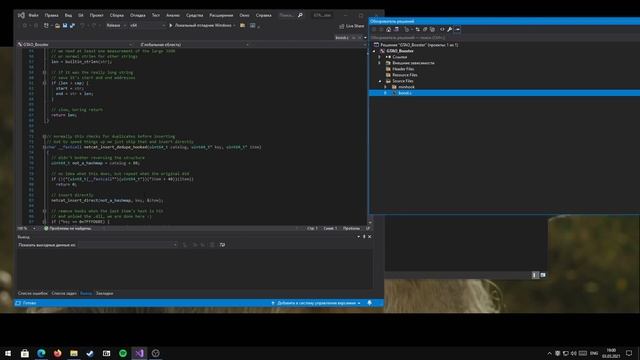Toggle word wrap in Output panel

pyautogui.click(x=222, y=245)
